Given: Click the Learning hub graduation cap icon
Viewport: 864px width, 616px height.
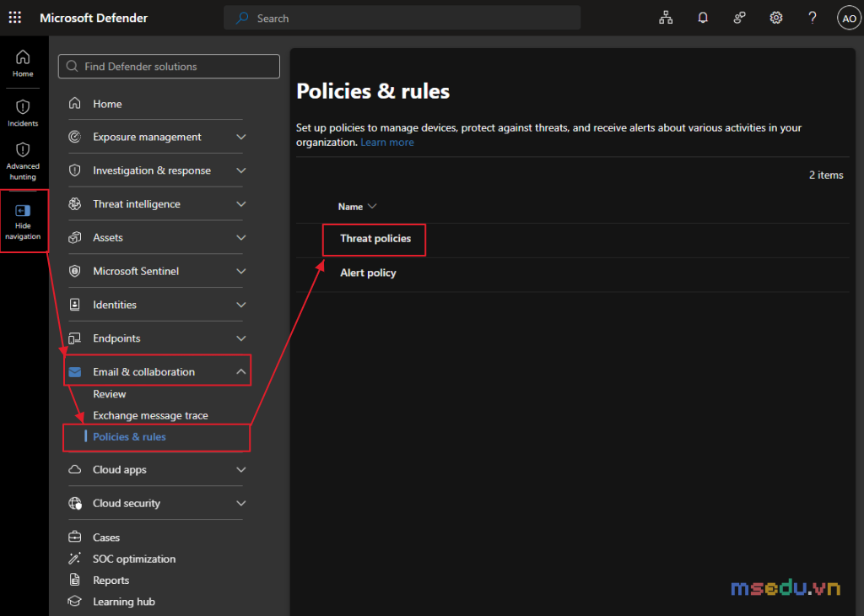Looking at the screenshot, I should point(75,601).
